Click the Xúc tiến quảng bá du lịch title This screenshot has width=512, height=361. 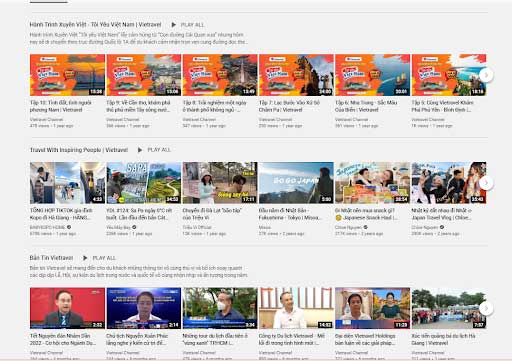pyautogui.click(x=443, y=339)
